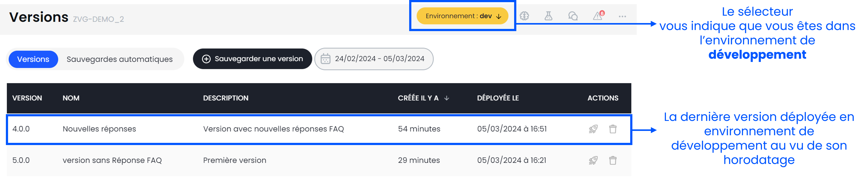Switch to the Sauvegardes automatiques tab
Image resolution: width=868 pixels, height=182 pixels.
(x=119, y=59)
